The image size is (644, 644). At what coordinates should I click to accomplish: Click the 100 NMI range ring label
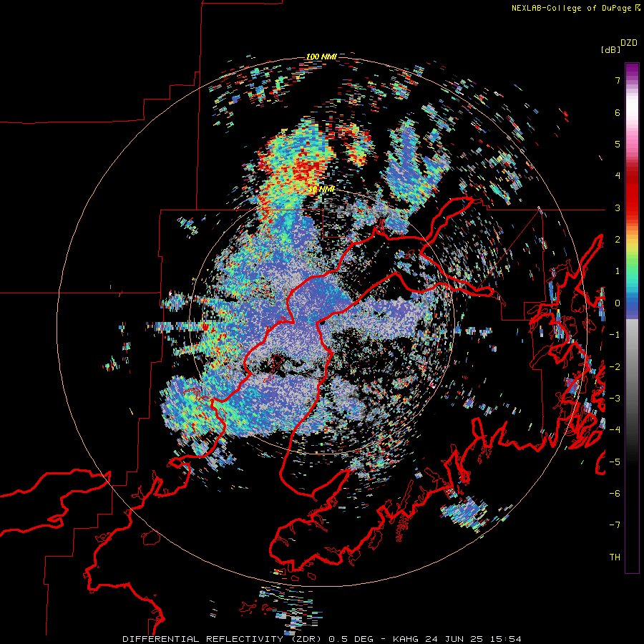[321, 57]
